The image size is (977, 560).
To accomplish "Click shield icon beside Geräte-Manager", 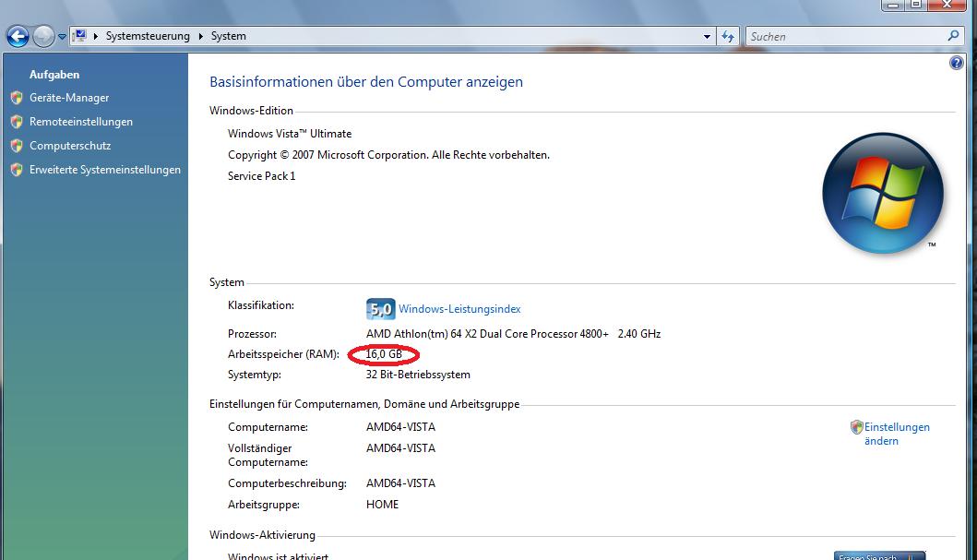I will coord(17,98).
